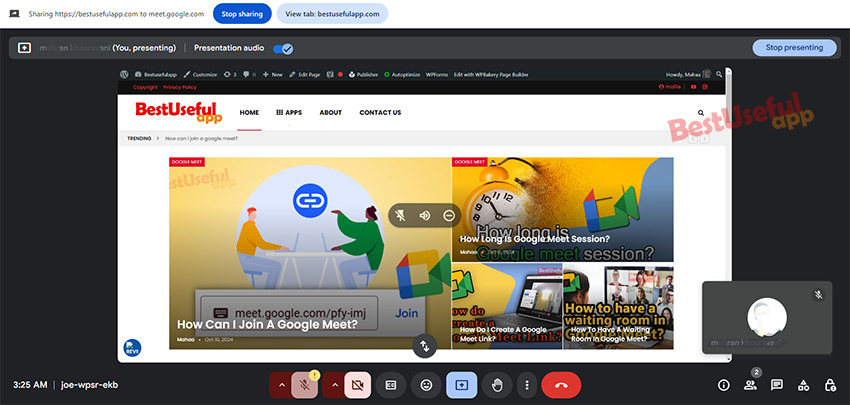Click Customize in WordPress admin bar
This screenshot has height=405, width=850.
201,75
